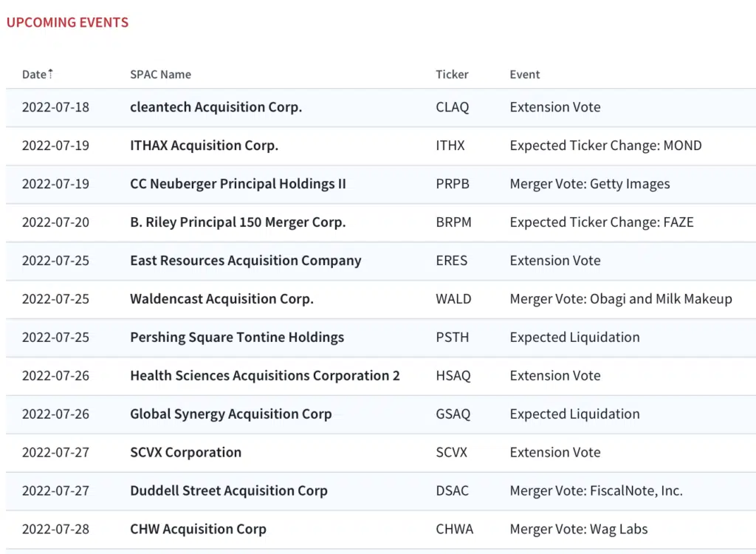This screenshot has height=554, width=756.
Task: Click the DSAC ticker cell
Action: coord(453,490)
